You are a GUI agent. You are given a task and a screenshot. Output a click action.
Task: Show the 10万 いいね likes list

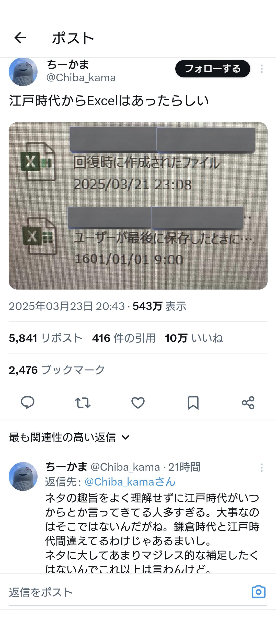click(x=194, y=338)
